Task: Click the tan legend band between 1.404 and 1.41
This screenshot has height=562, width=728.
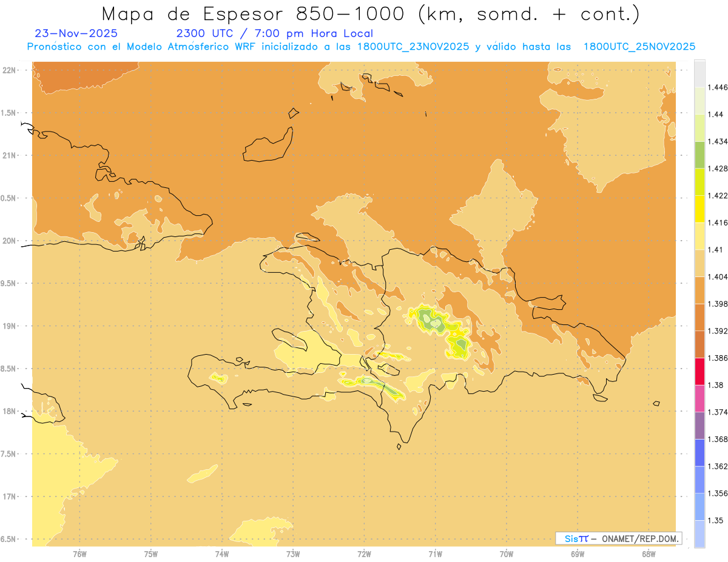Action: tap(699, 263)
